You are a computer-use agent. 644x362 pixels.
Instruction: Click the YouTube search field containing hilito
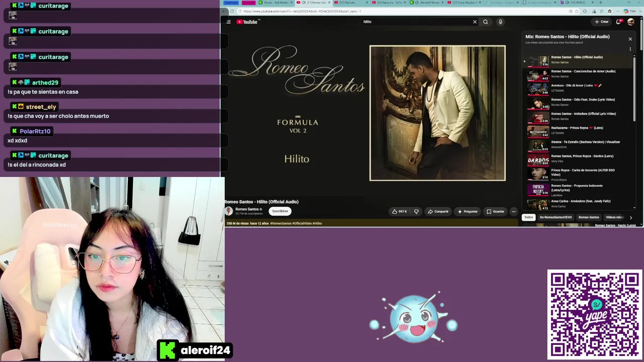pos(418,22)
